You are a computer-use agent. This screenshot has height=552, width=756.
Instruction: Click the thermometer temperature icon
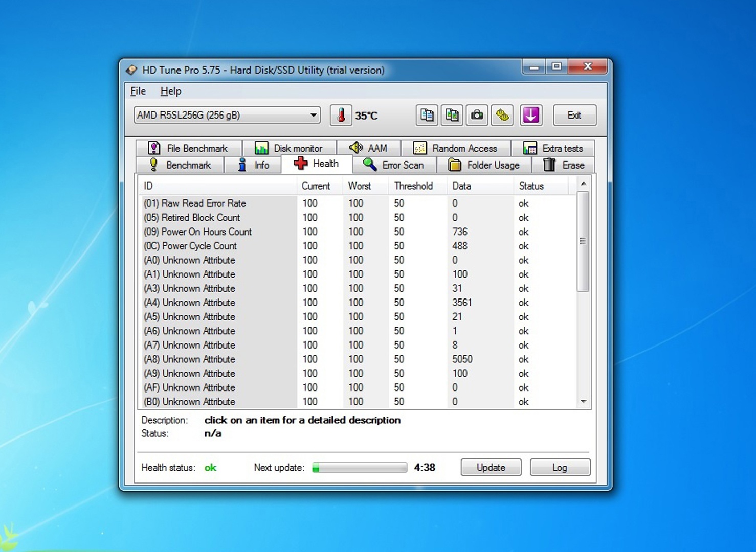click(341, 115)
